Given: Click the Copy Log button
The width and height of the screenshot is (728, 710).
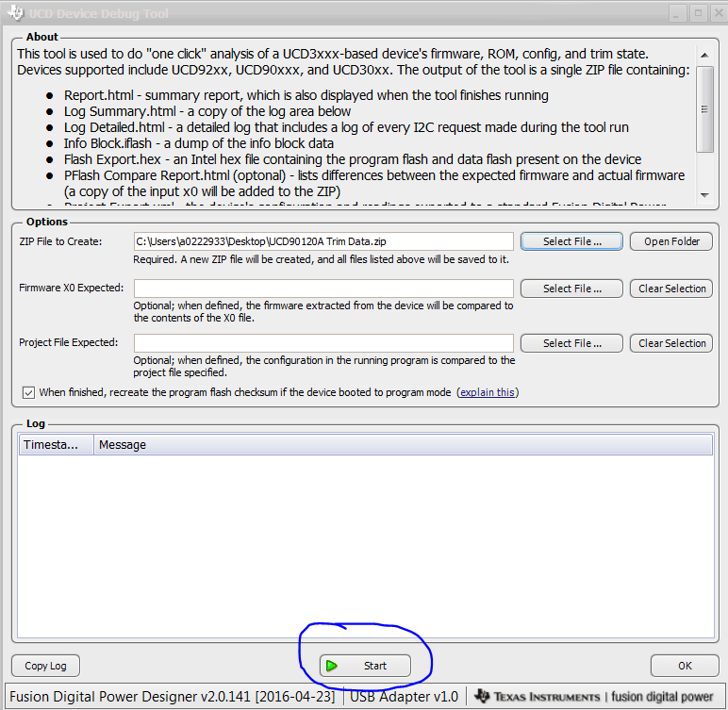Looking at the screenshot, I should coord(45,666).
